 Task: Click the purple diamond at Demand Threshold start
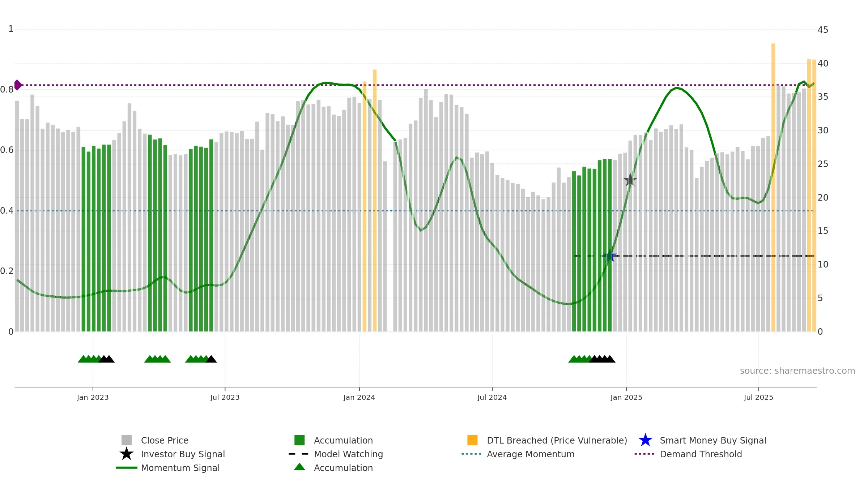tap(18, 85)
